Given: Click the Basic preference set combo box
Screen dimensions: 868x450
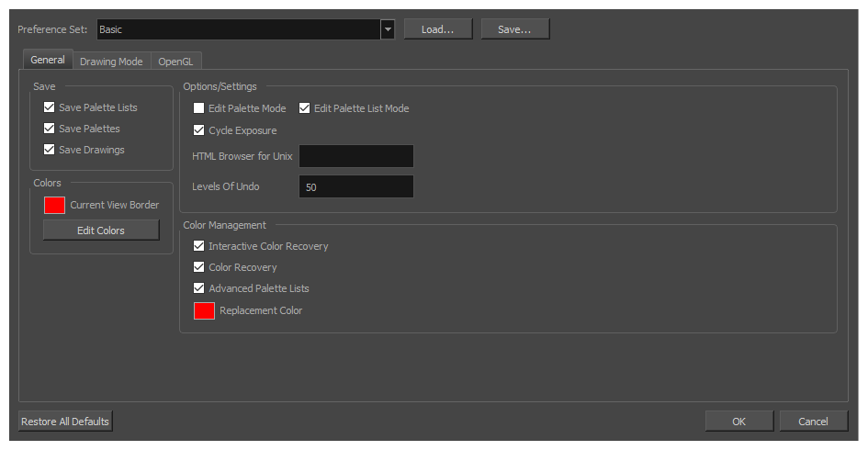Looking at the screenshot, I should click(245, 29).
